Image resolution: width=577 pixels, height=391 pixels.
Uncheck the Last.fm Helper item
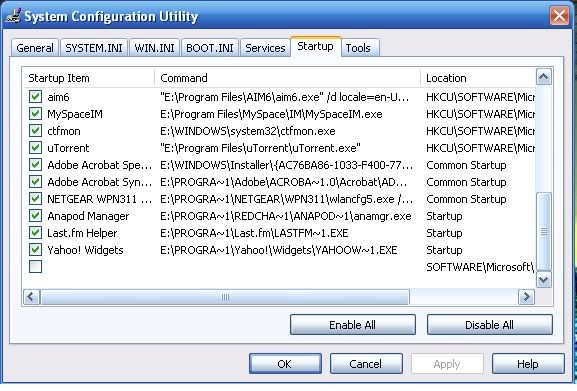point(35,232)
